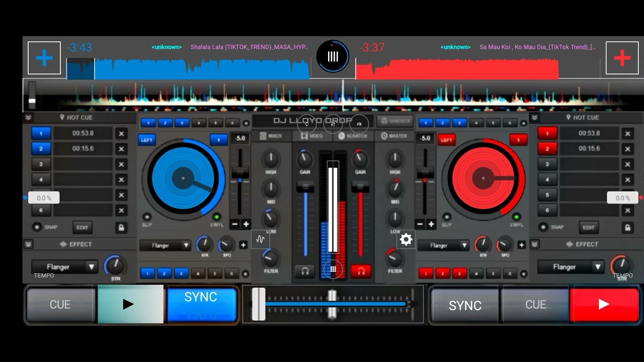Toggle SLIP mode on right deck
This screenshot has width=644, height=362.
446,217
